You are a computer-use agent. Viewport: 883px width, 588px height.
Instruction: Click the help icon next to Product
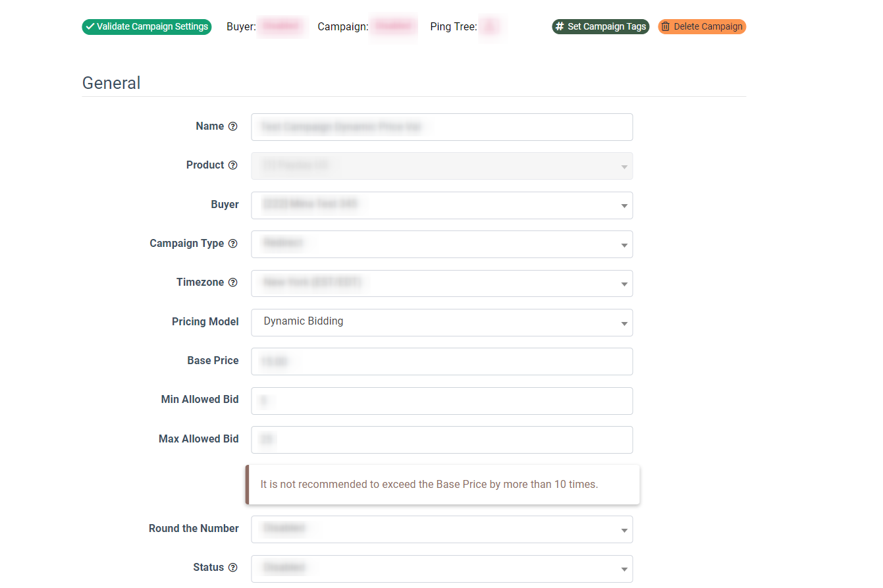[232, 165]
